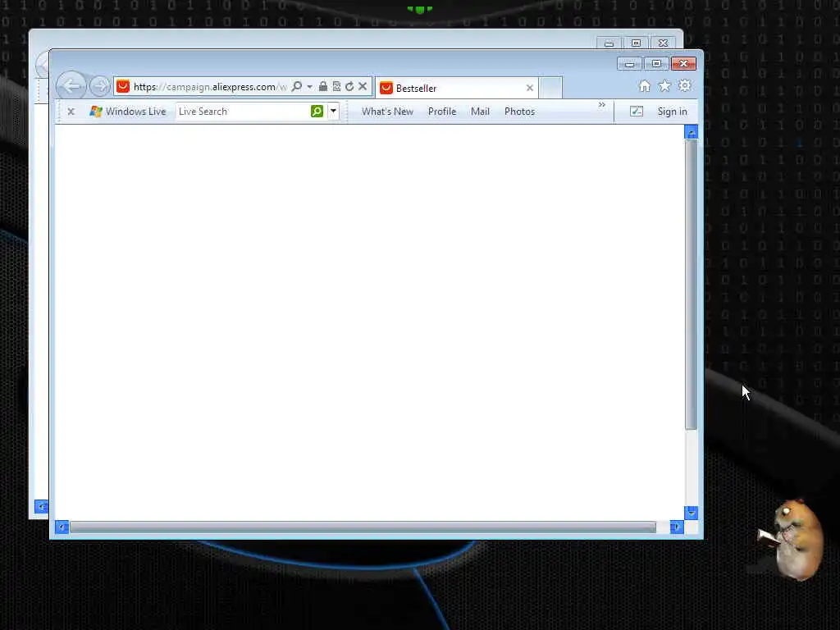This screenshot has height=630, width=840.
Task: Open the Tools gear menu
Action: pyautogui.click(x=685, y=85)
